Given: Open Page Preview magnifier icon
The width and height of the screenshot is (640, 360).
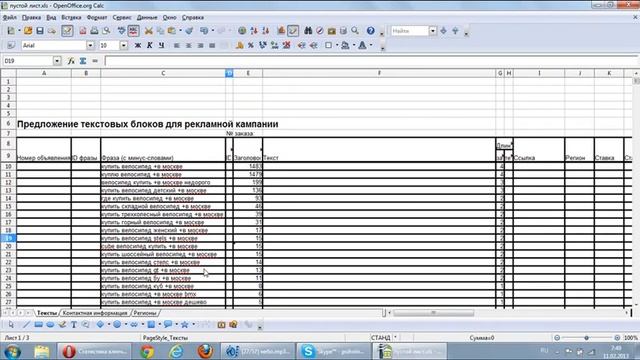Looking at the screenshot, I should [x=106, y=31].
